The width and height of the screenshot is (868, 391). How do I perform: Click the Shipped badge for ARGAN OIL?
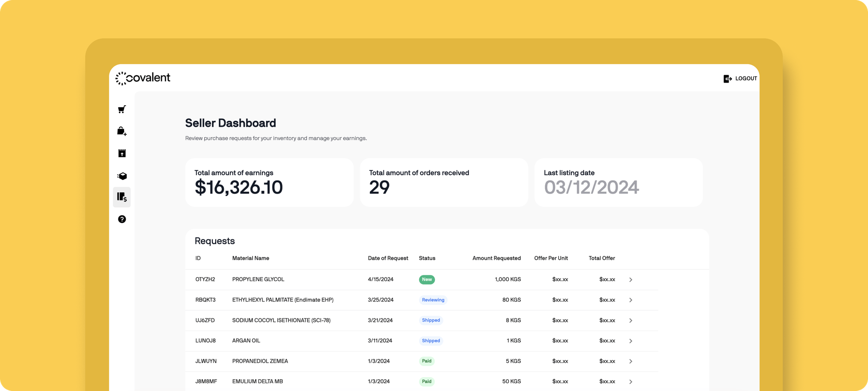click(431, 341)
